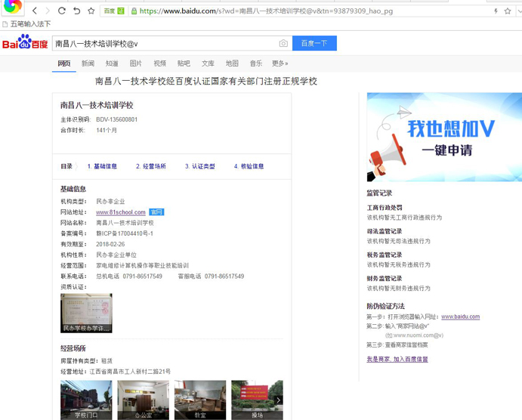The height and width of the screenshot is (420, 522).
Task: Click the favorites star at address bar end
Action: pos(508,11)
